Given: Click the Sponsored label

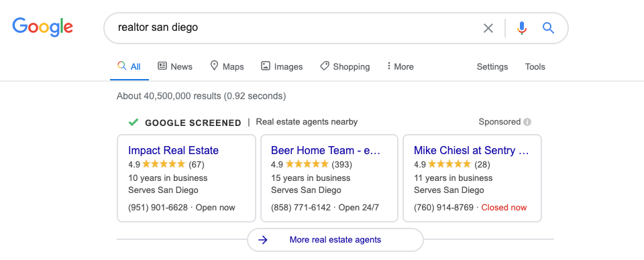Looking at the screenshot, I should (x=499, y=122).
